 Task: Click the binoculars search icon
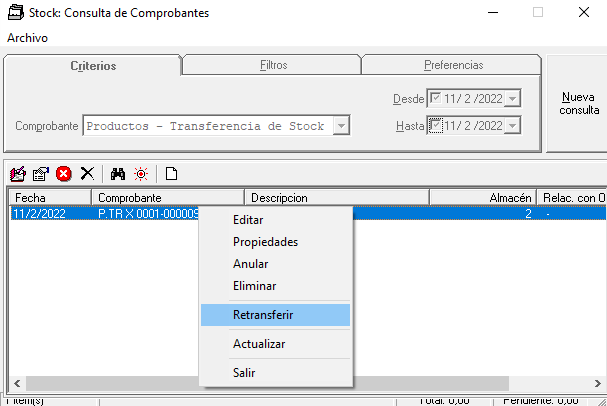click(x=118, y=173)
